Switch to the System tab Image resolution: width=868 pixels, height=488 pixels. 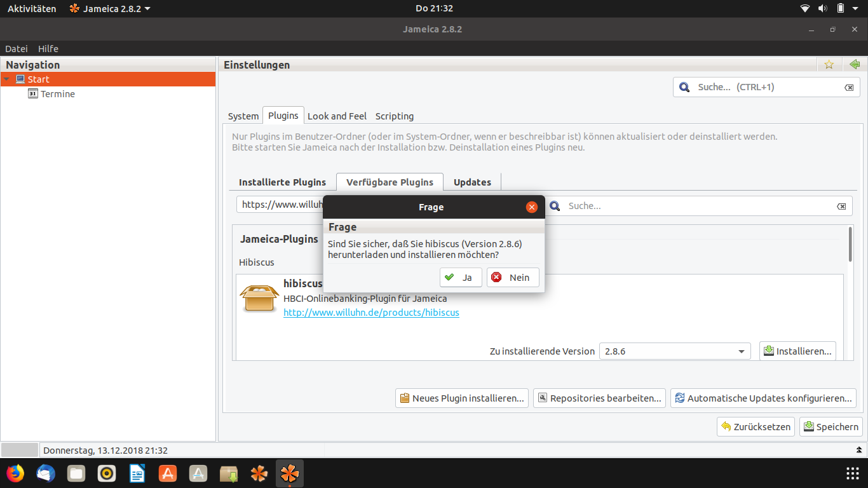pyautogui.click(x=243, y=116)
